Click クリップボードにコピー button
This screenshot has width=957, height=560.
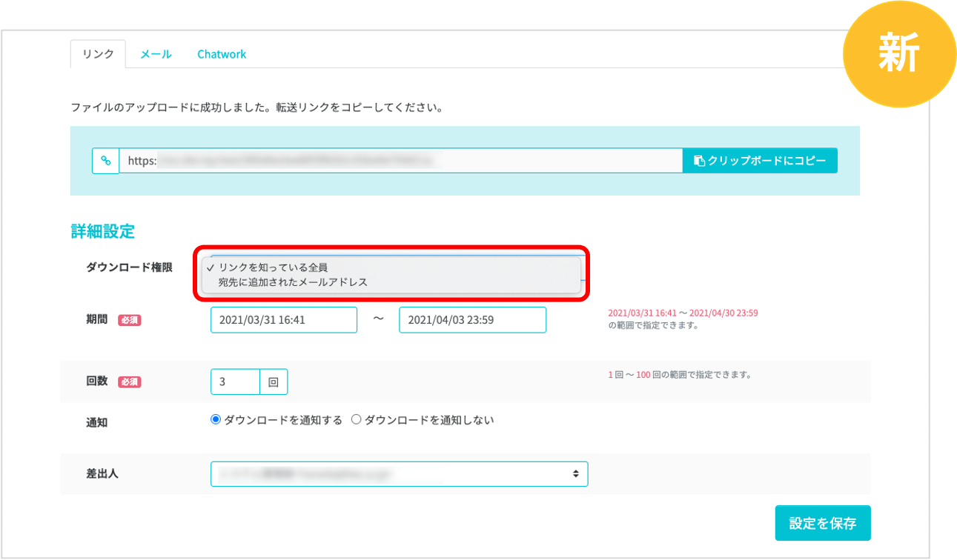point(760,161)
